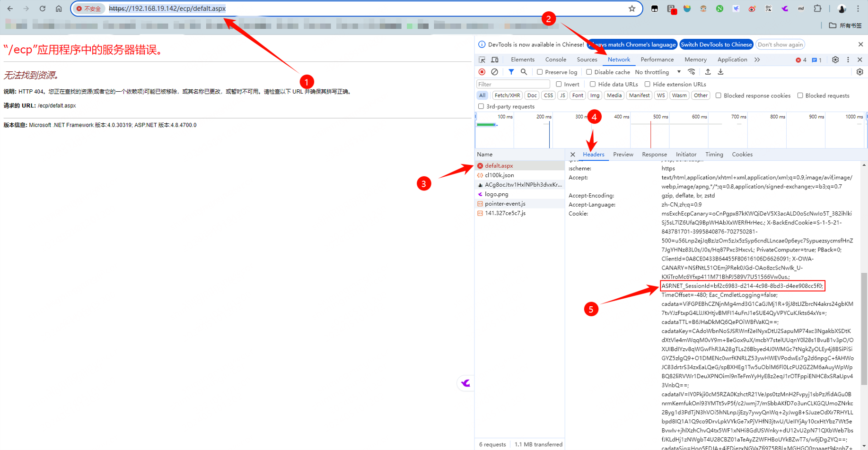
Task: Open the No throttling dropdown
Action: pos(658,72)
